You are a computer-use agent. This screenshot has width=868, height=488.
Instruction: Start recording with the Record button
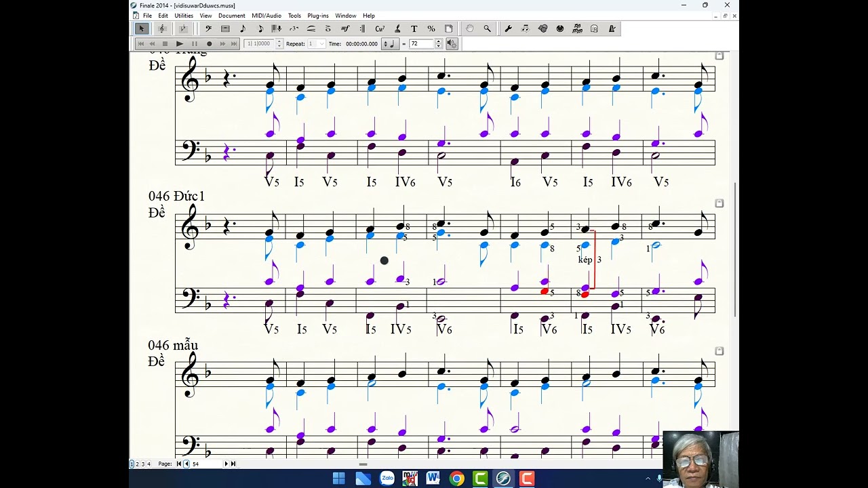[209, 43]
